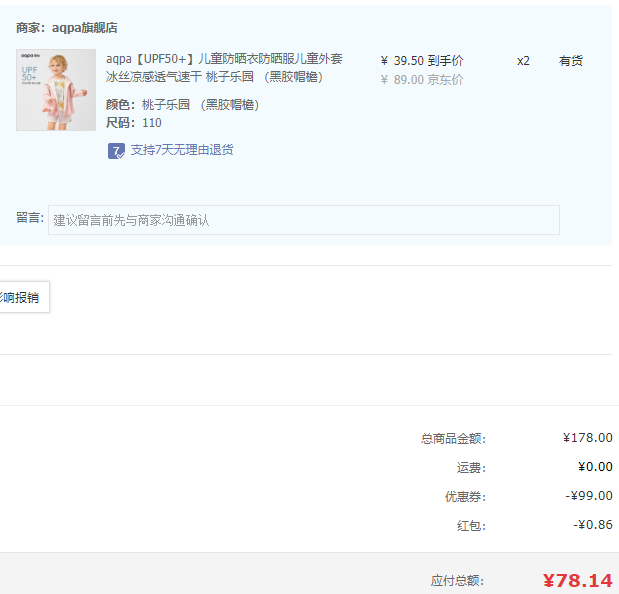This screenshot has height=594, width=619.
Task: Select the ¥ 89.00 京东价 price
Action: click(x=422, y=80)
